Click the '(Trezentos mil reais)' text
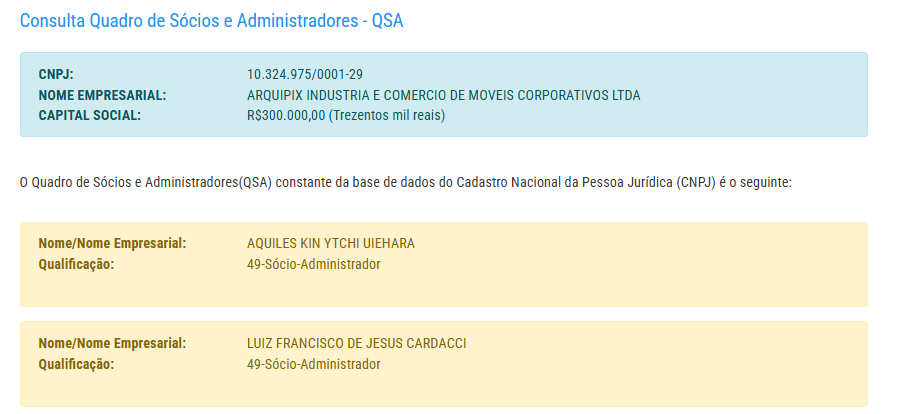This screenshot has height=414, width=897. pyautogui.click(x=387, y=115)
